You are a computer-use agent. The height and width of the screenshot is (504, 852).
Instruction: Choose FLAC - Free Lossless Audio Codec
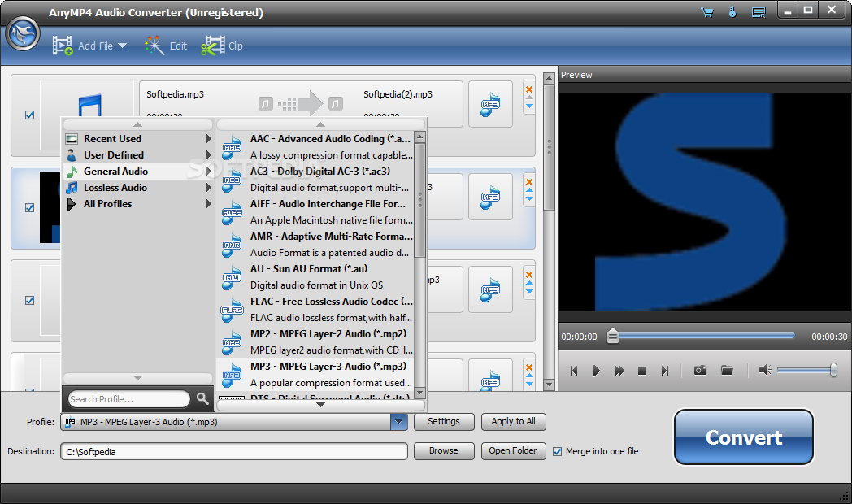[x=315, y=310]
